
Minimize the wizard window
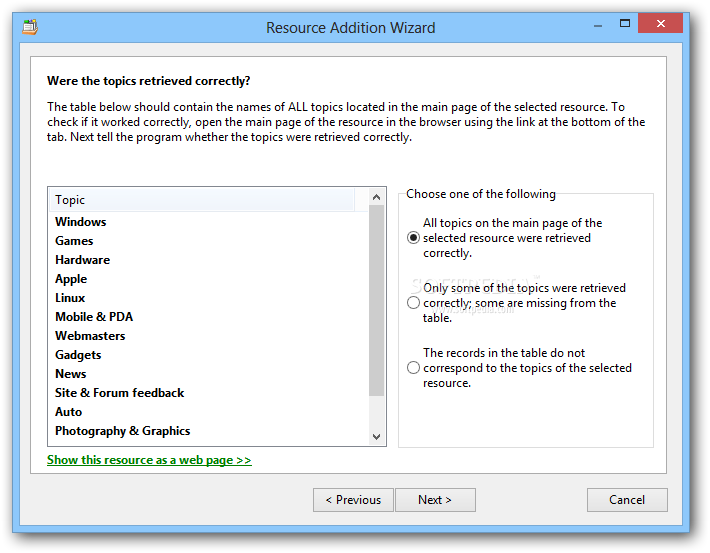coord(598,25)
